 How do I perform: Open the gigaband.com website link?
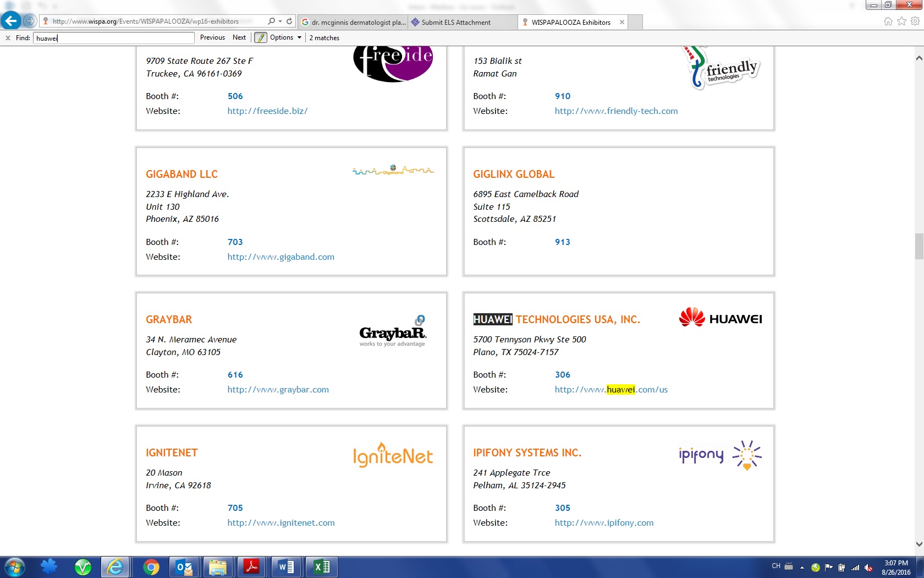(x=280, y=257)
